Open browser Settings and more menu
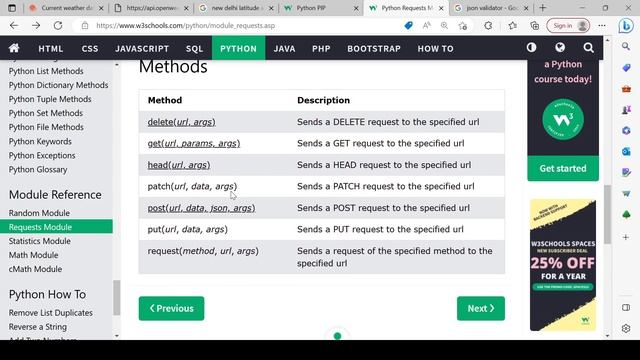 tap(602, 25)
